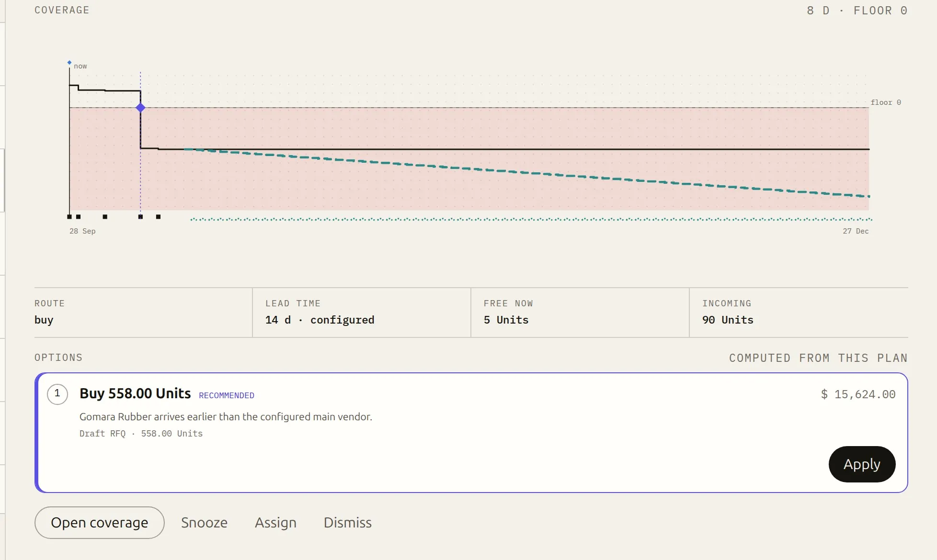Click the Incoming 90 Units cell
The height and width of the screenshot is (560, 937).
[799, 313]
